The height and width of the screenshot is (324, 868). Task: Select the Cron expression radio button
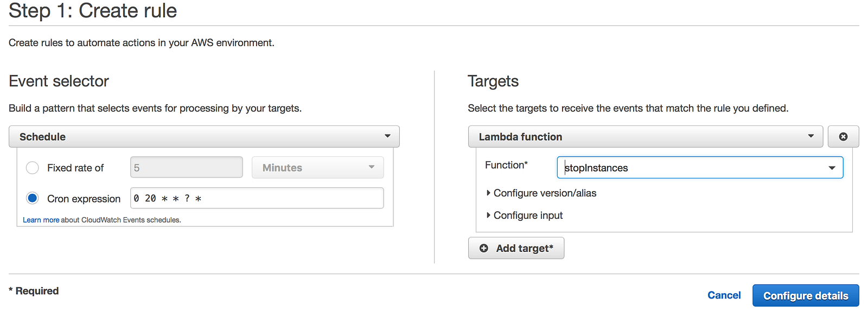[x=33, y=198]
